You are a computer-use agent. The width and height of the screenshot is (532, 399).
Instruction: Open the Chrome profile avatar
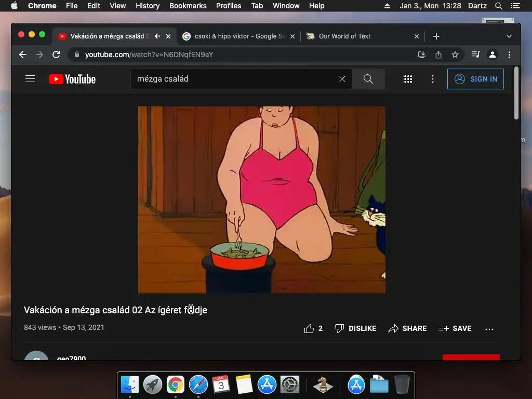point(493,55)
